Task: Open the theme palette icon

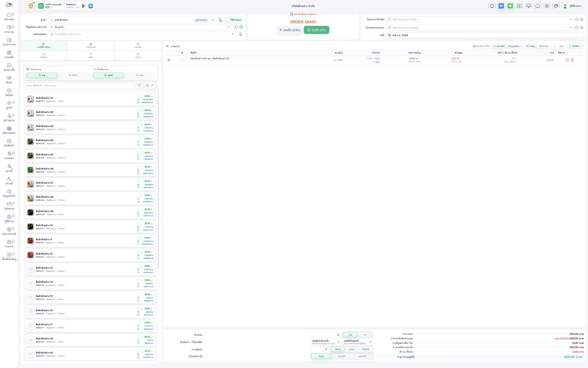Action: tap(556, 6)
